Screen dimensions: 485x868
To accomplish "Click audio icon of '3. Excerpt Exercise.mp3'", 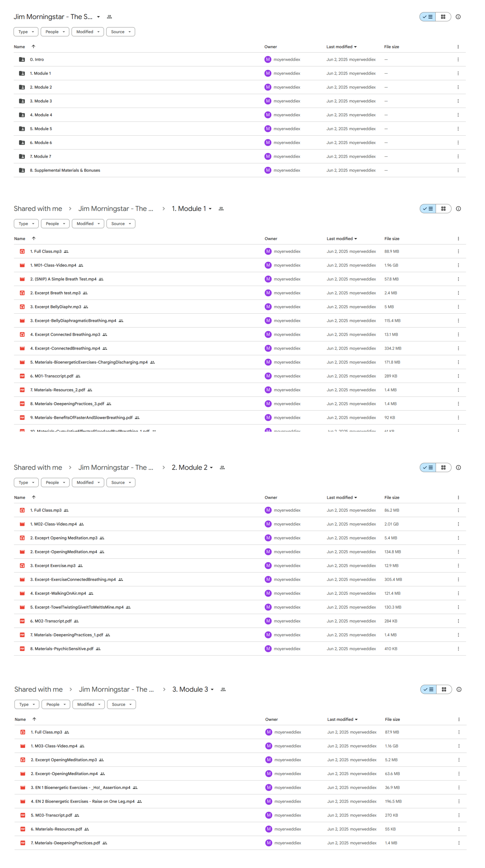I will pyautogui.click(x=22, y=565).
